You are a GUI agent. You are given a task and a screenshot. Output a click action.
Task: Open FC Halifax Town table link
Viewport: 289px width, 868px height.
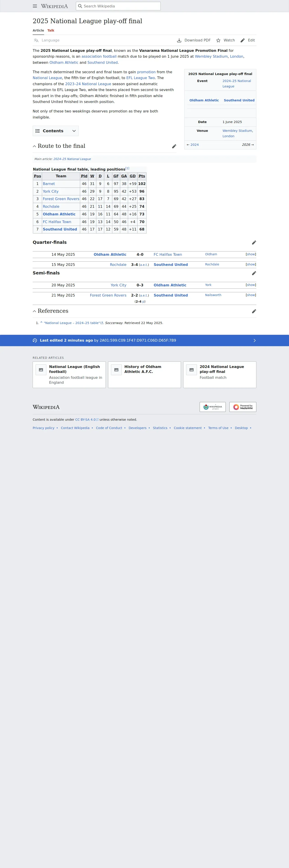57,222
